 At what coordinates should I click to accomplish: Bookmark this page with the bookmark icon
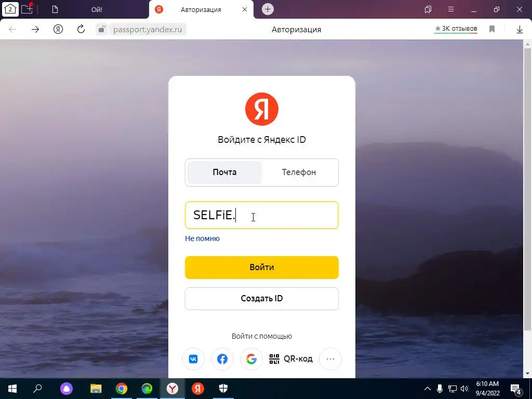pyautogui.click(x=492, y=29)
